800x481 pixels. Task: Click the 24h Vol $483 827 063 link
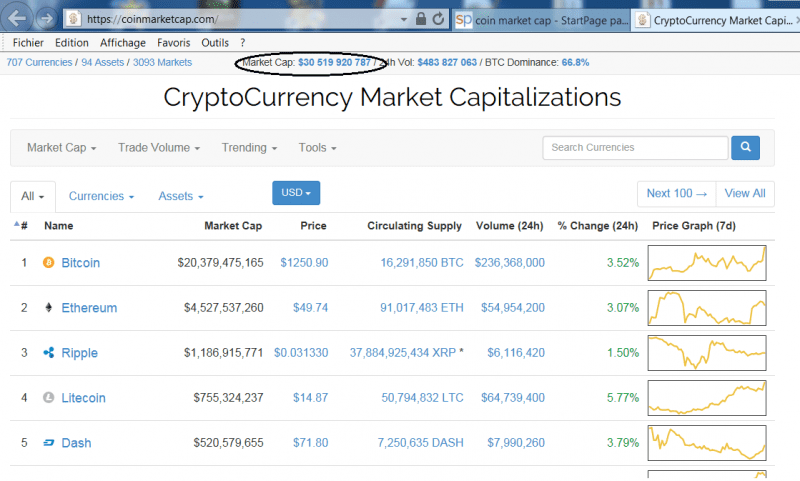(x=447, y=62)
